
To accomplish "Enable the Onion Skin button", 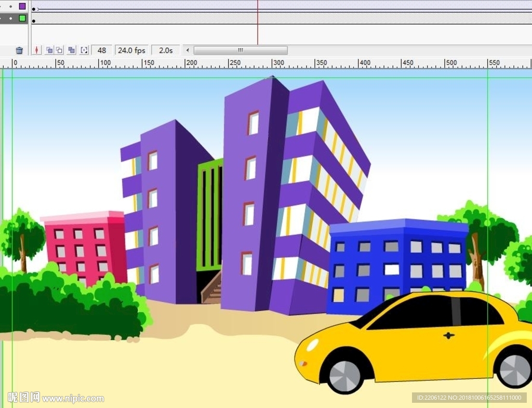I will point(49,50).
